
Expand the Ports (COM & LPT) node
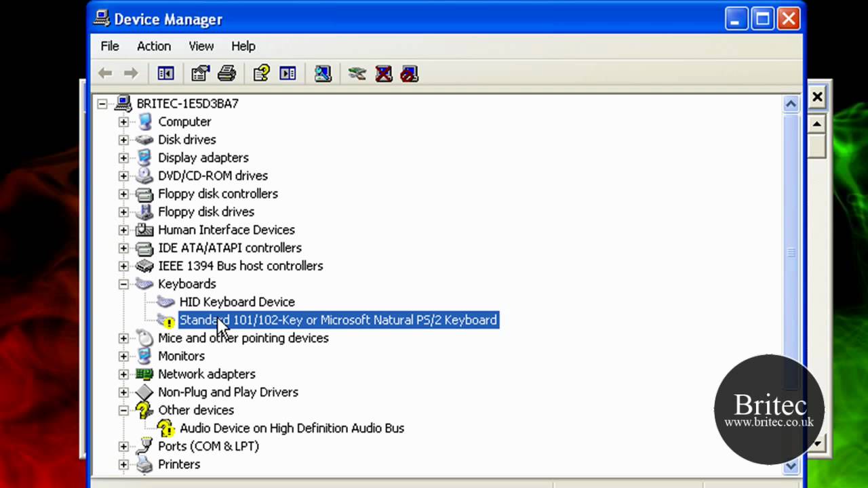point(123,446)
